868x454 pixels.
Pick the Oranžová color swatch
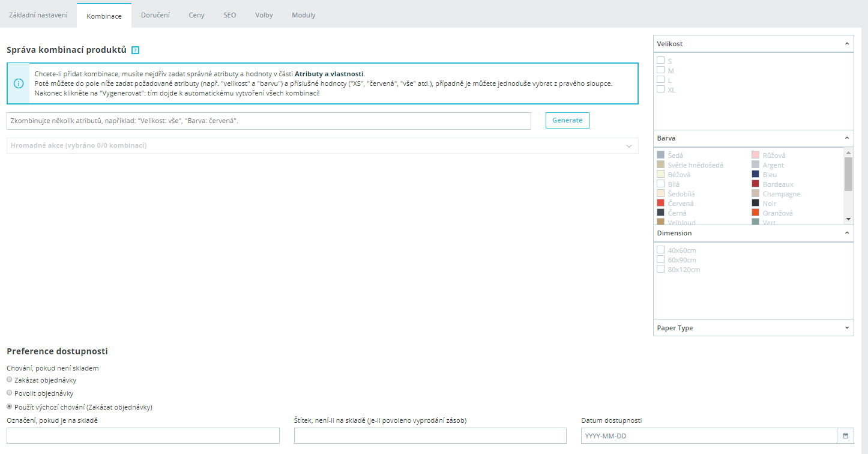[755, 213]
